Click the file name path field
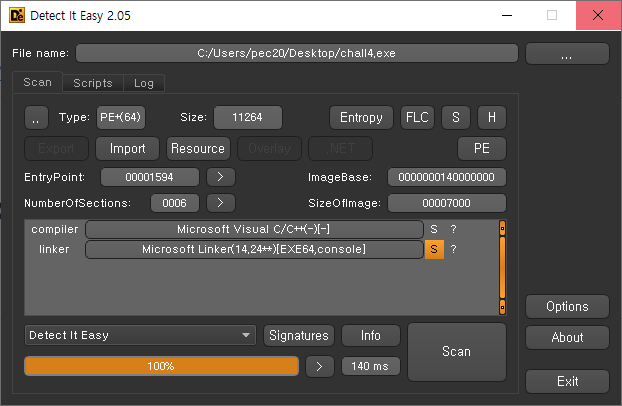 (x=297, y=53)
